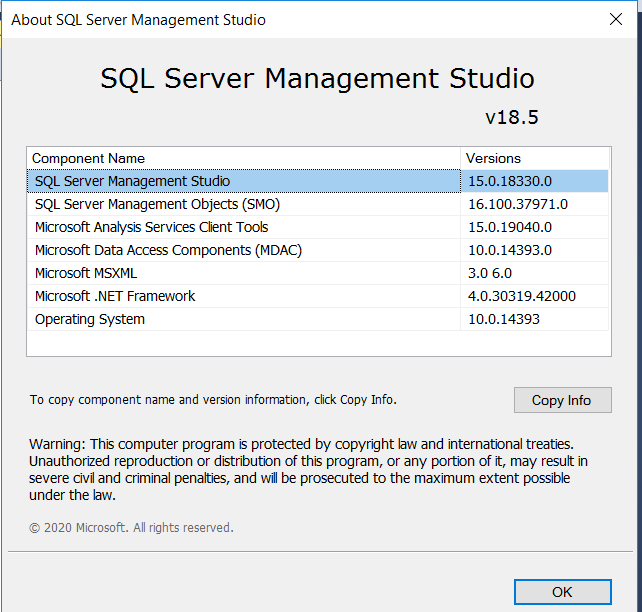Click the copyright warning paragraph
This screenshot has height=612, width=642.
pos(308,470)
